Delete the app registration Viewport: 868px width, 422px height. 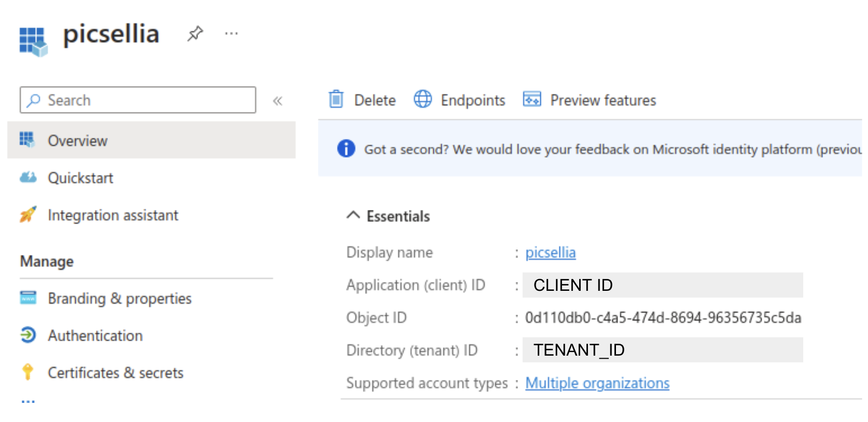tap(375, 100)
